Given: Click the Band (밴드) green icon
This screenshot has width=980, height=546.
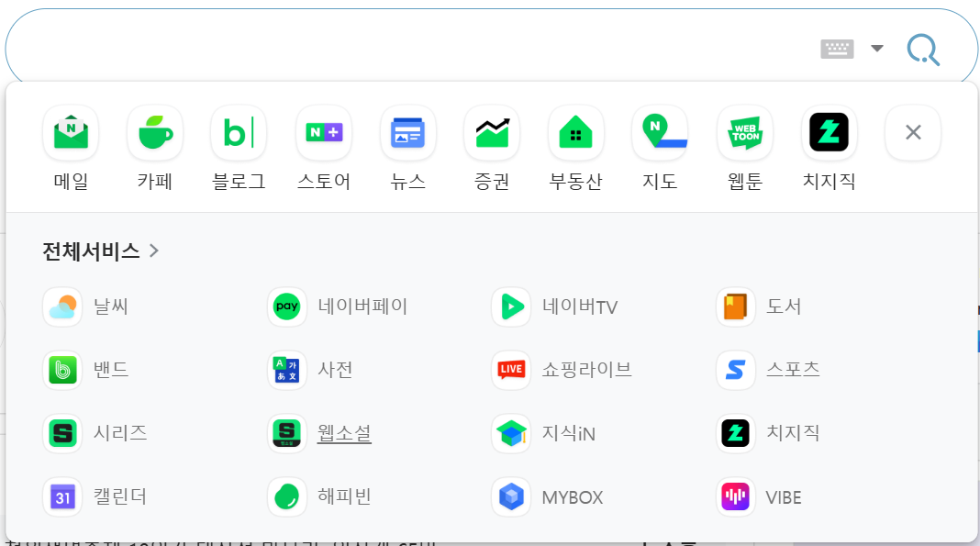Looking at the screenshot, I should (62, 370).
